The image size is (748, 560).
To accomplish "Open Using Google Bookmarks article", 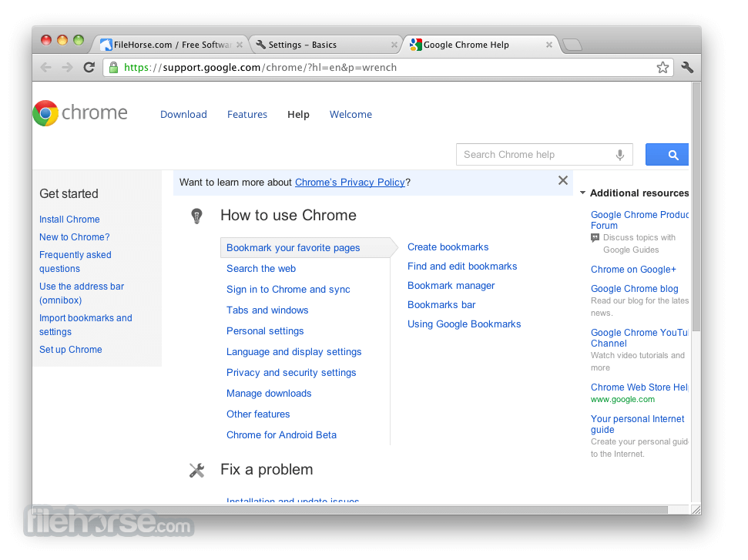I will (x=465, y=324).
